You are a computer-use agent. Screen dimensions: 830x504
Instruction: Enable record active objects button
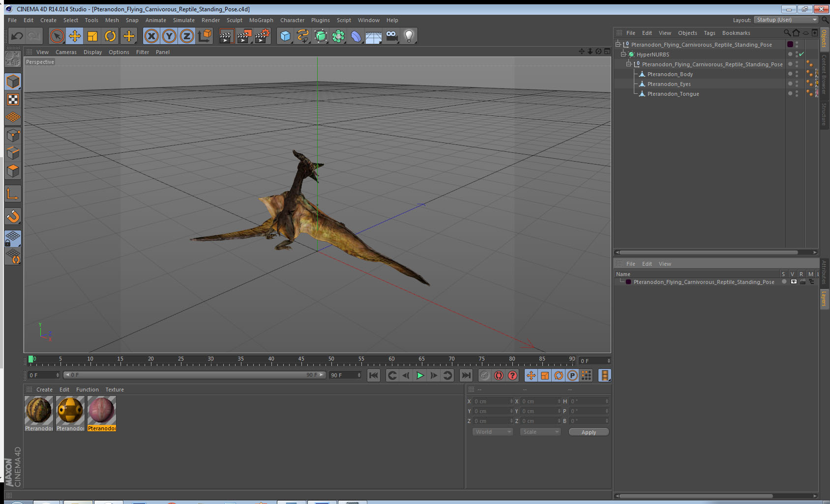(485, 375)
